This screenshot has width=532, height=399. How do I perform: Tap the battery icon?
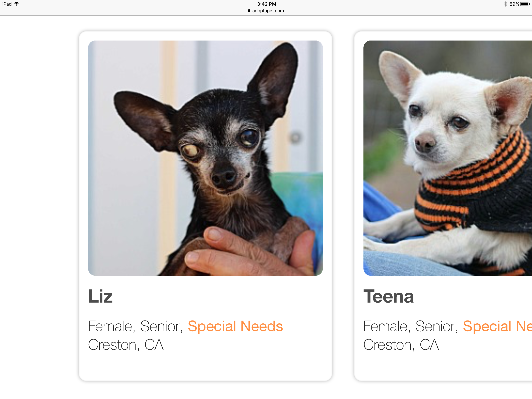click(525, 4)
